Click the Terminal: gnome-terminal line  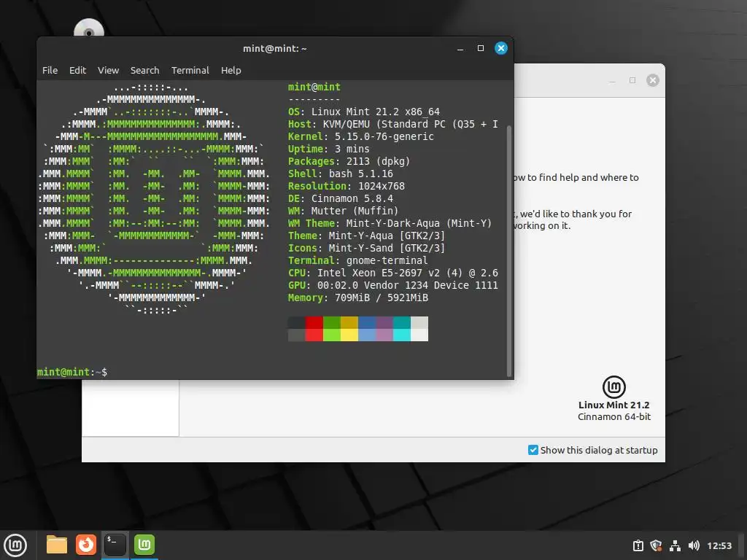click(357, 260)
